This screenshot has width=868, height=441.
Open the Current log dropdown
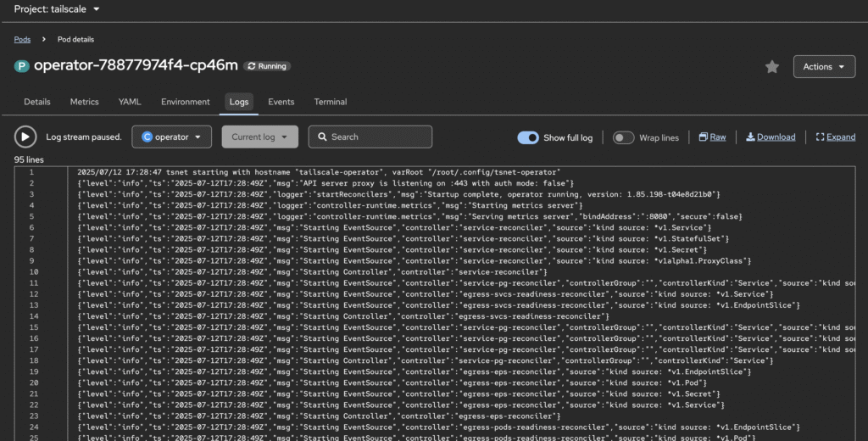tap(259, 137)
